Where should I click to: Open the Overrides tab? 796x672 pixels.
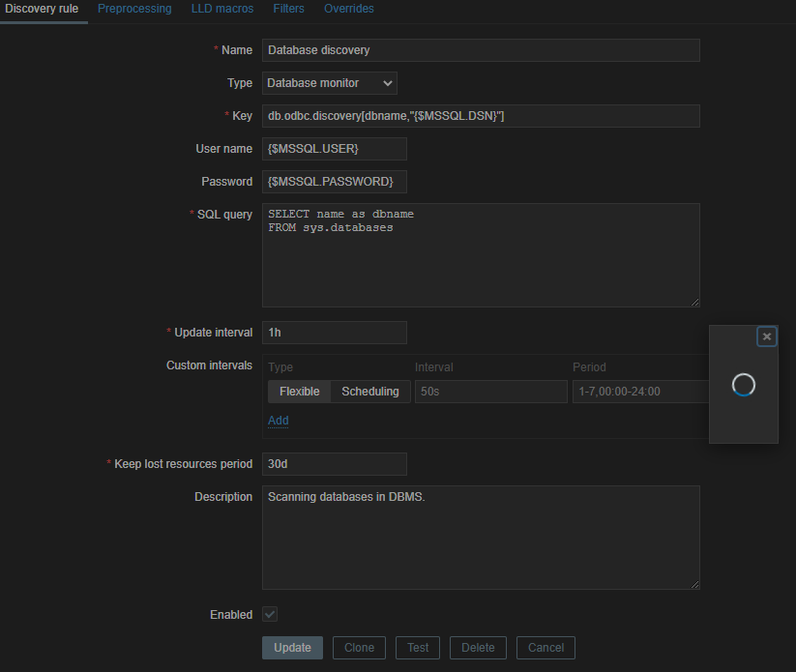tap(349, 9)
